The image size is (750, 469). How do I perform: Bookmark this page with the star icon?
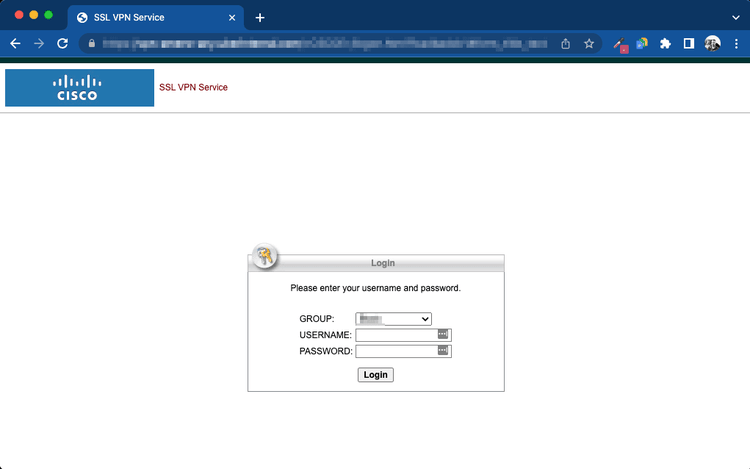pyautogui.click(x=589, y=44)
